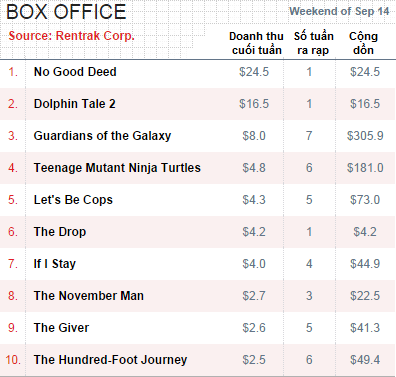396x377 pixels.
Task: Select the No Good Deed title
Action: point(75,72)
